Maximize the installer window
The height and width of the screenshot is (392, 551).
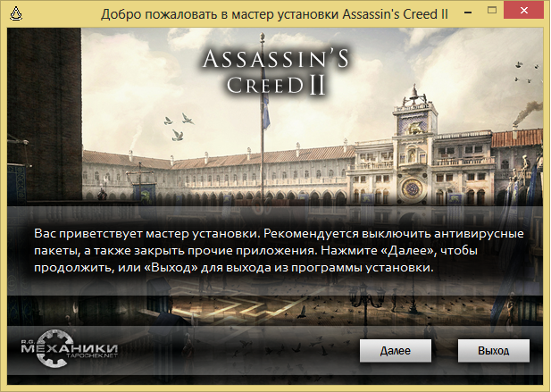point(492,11)
